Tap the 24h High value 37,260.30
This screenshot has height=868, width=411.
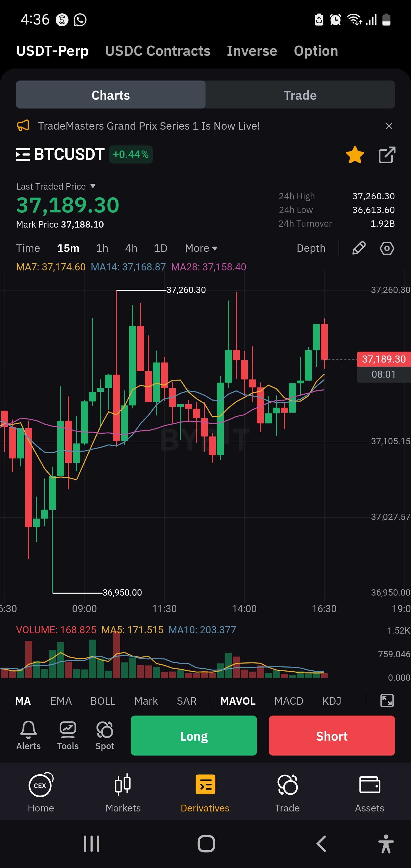click(x=374, y=196)
